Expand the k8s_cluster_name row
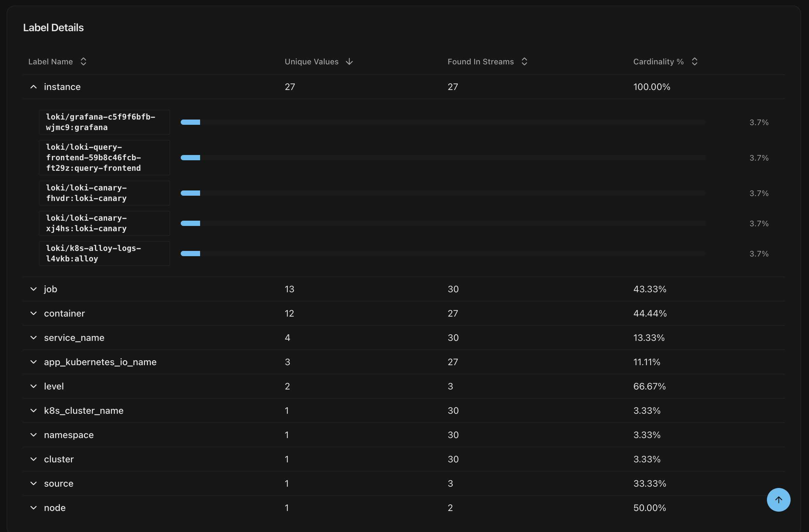The height and width of the screenshot is (532, 809). [x=33, y=410]
